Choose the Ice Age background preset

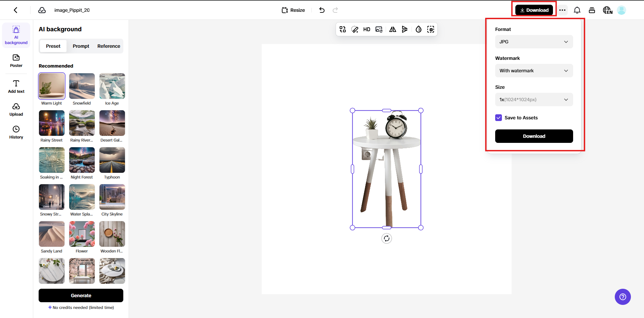pyautogui.click(x=112, y=86)
